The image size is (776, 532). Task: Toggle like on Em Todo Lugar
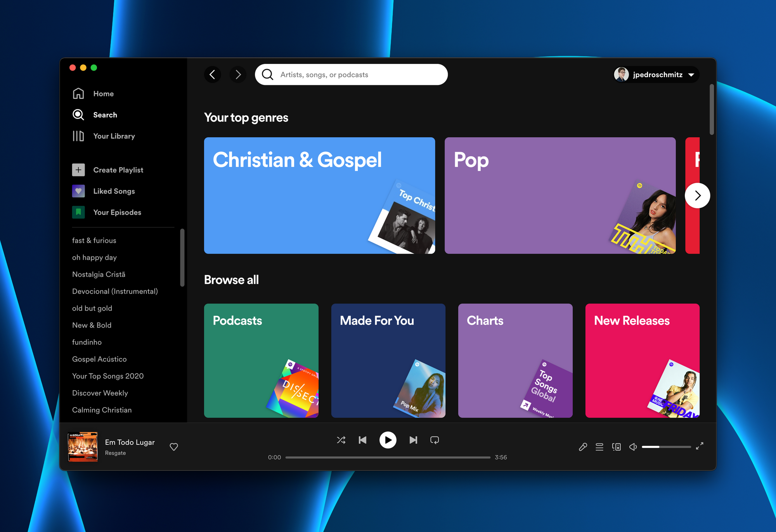(174, 446)
